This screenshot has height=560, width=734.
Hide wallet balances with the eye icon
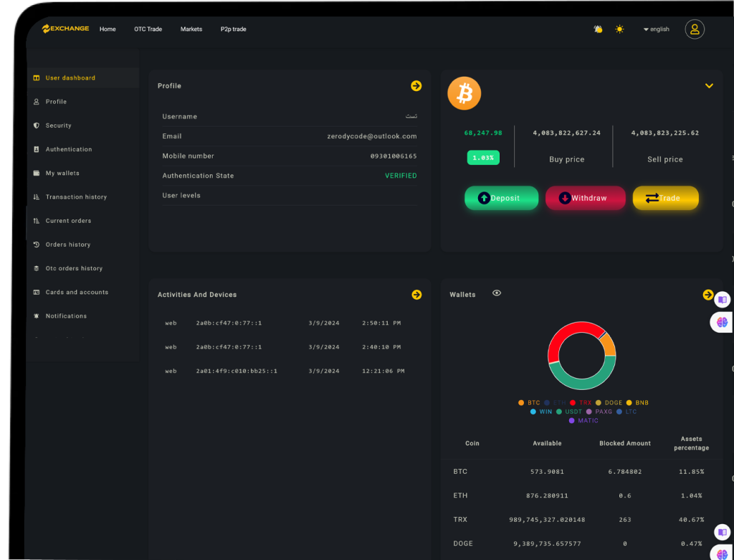coord(497,293)
